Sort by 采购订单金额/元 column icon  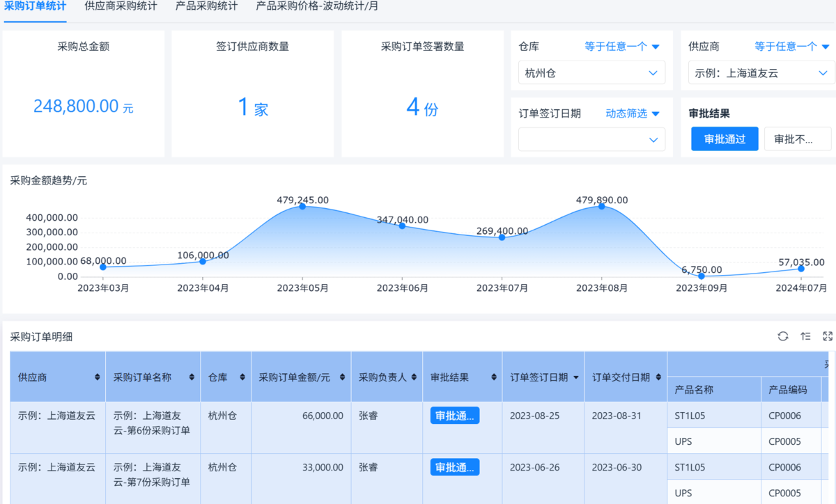341,377
